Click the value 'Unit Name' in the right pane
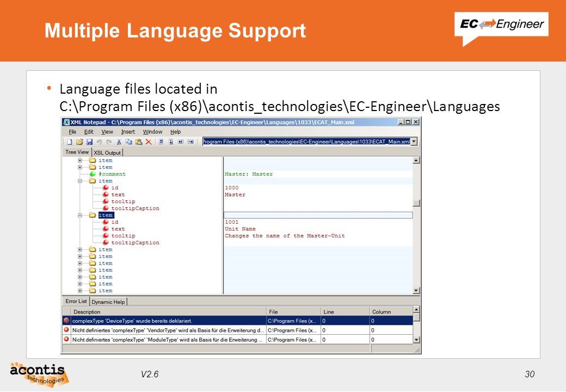This screenshot has width=566, height=392. point(240,229)
